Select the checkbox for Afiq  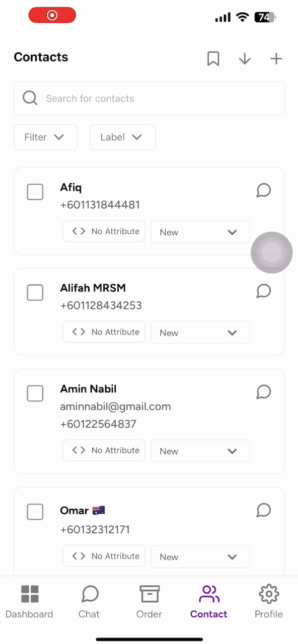click(35, 192)
